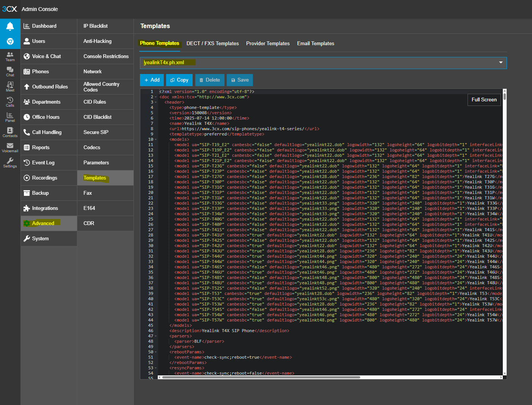Viewport: 532px width, 405px height.
Task: Open notifications bell icon
Action: tap(10, 26)
